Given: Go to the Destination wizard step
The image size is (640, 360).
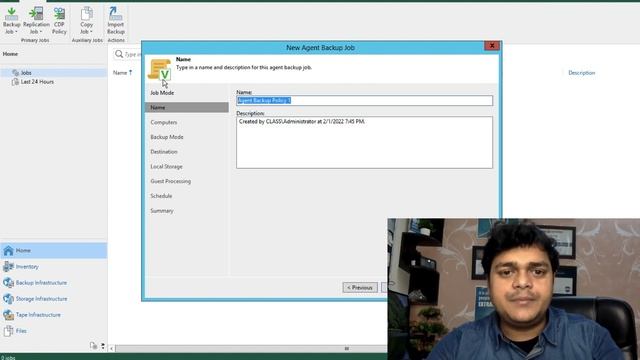Looking at the screenshot, I should [164, 151].
